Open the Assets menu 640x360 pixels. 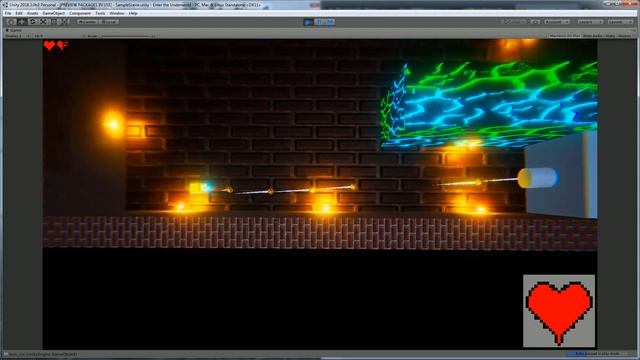(32, 13)
